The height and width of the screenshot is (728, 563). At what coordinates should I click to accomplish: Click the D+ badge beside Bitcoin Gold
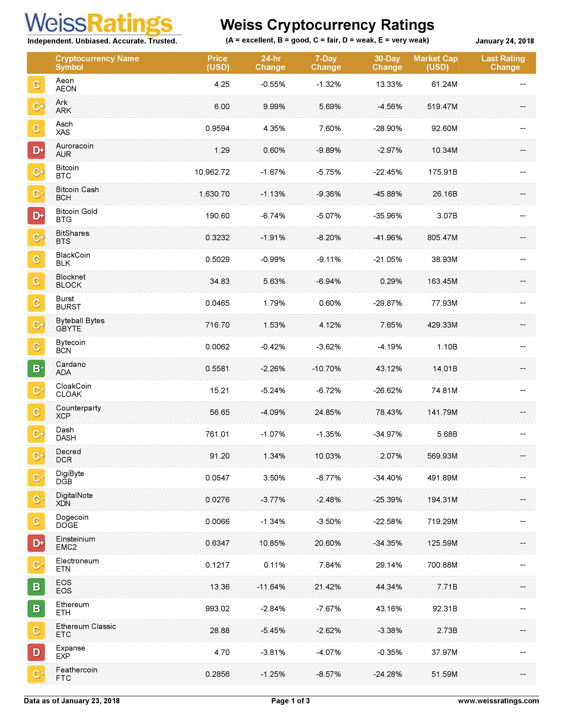click(x=36, y=216)
